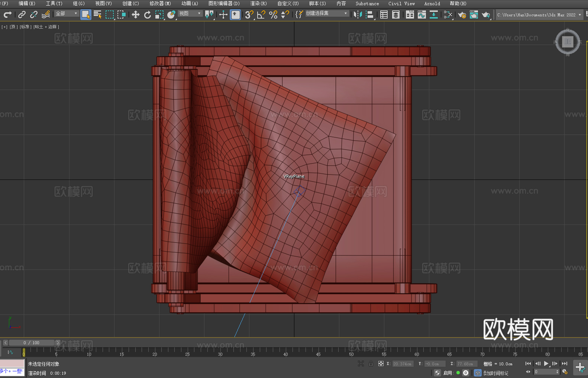Toggle the Angle Snap button
This screenshot has height=378, width=588.
point(261,14)
